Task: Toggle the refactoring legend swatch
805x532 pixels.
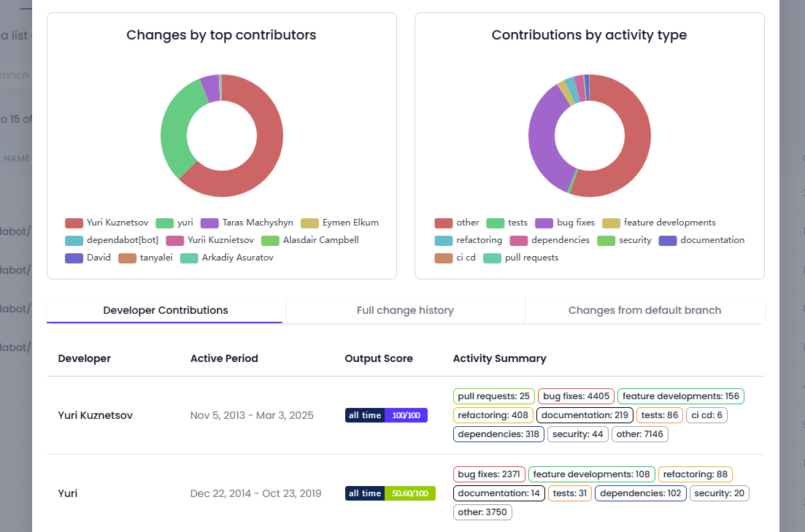Action: click(x=444, y=240)
